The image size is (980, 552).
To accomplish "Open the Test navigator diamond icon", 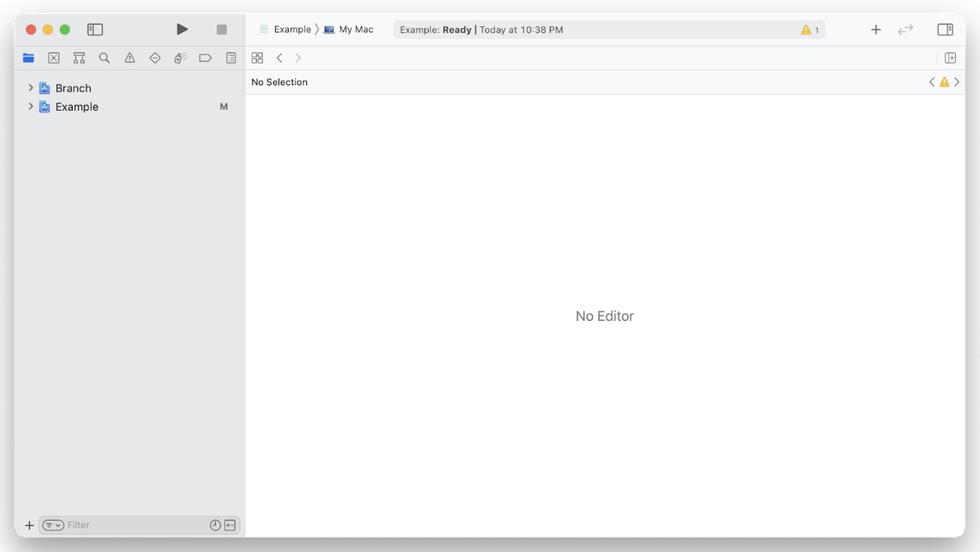I will coord(155,58).
